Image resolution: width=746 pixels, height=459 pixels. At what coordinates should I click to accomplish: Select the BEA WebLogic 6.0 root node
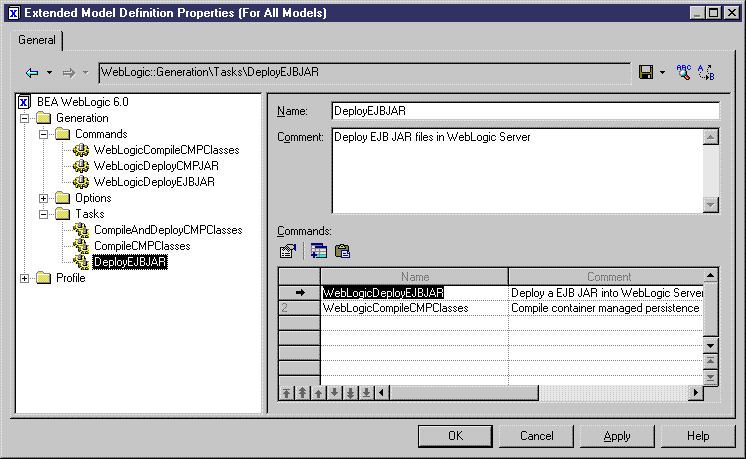point(82,102)
